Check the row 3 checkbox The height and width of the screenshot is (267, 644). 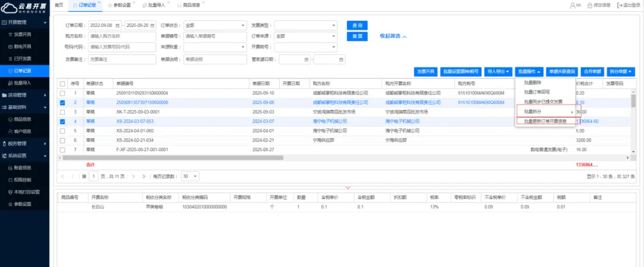(x=63, y=112)
